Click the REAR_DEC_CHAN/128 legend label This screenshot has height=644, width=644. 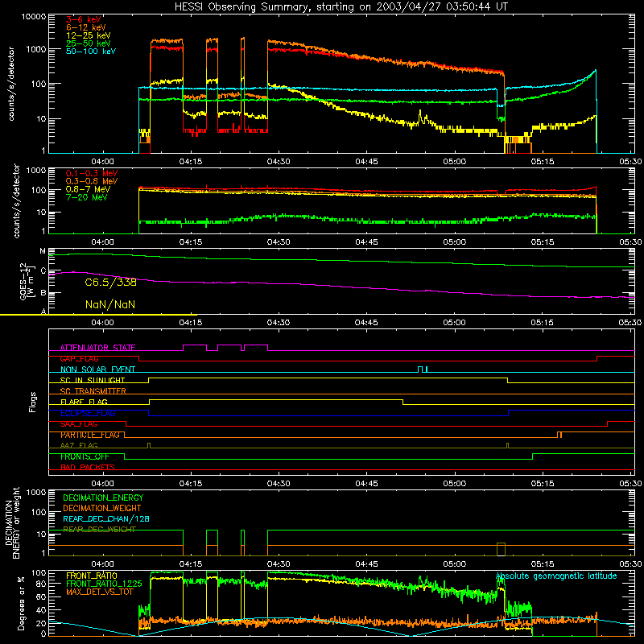tap(106, 519)
